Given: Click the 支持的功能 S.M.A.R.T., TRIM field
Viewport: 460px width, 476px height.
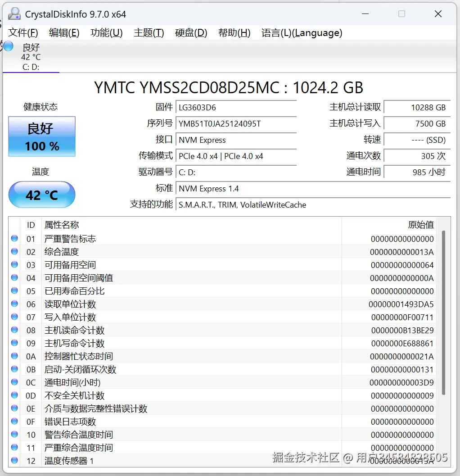Looking at the screenshot, I should [313, 205].
